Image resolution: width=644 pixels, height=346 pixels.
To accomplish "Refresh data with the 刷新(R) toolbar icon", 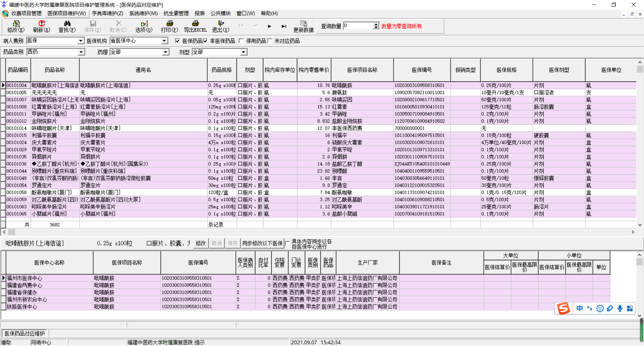I will [42, 26].
